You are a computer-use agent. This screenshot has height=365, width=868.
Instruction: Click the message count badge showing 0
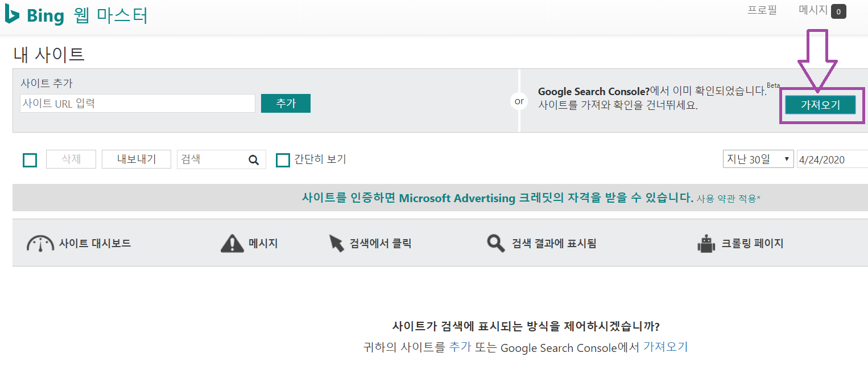pos(838,11)
